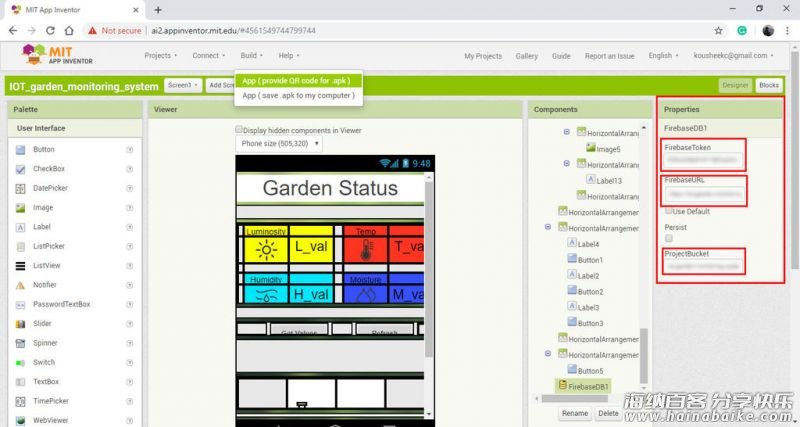Select Label13 in component tree
Viewport: 800px width, 427px height.
[x=604, y=180]
